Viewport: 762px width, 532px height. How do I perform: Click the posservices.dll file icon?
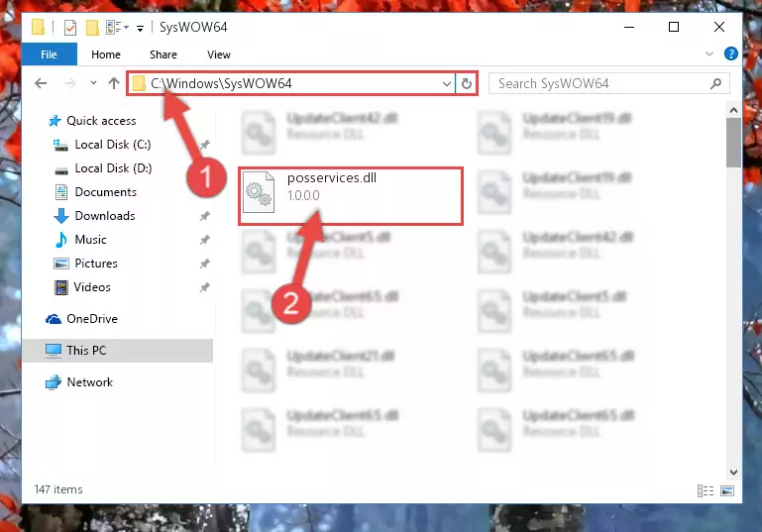tap(259, 192)
